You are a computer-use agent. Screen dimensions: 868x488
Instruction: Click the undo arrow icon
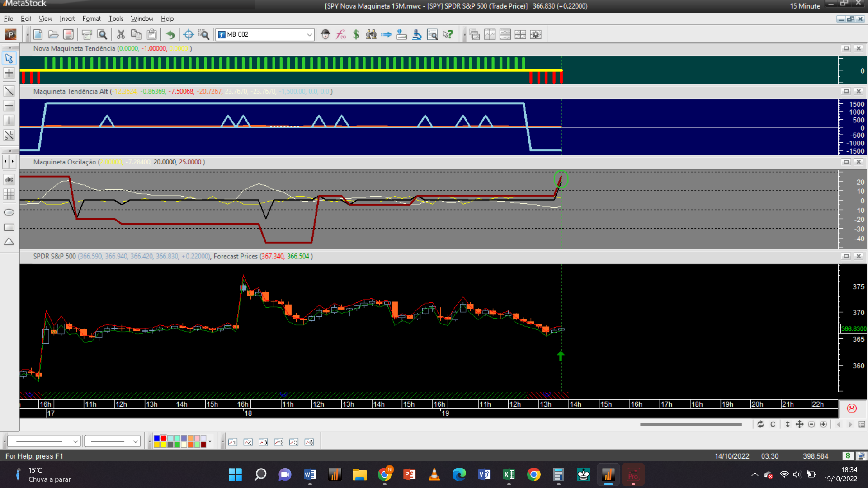pos(170,34)
